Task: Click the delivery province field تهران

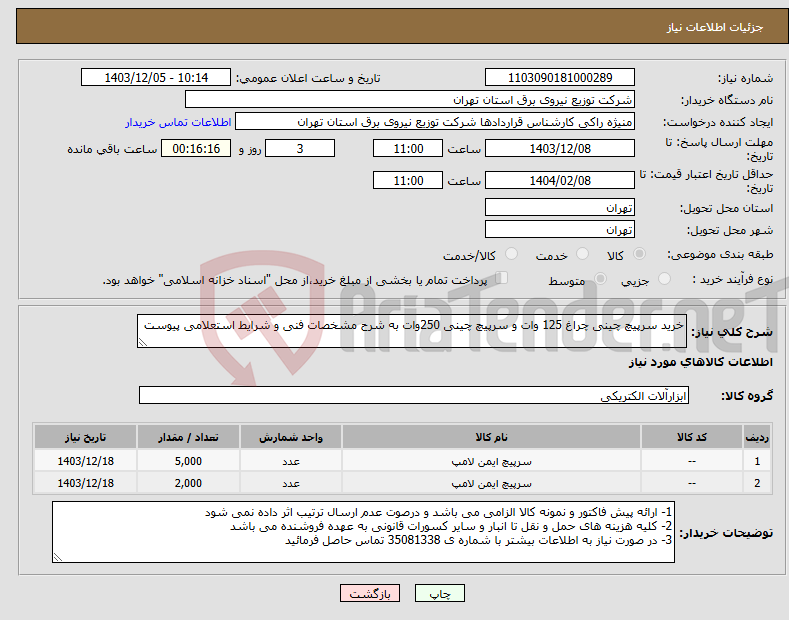Action: 560,207
